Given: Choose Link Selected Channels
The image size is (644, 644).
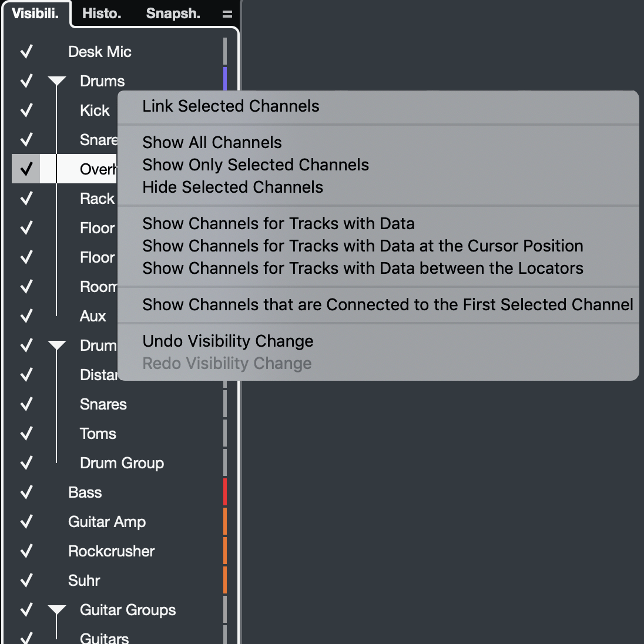Looking at the screenshot, I should click(231, 106).
